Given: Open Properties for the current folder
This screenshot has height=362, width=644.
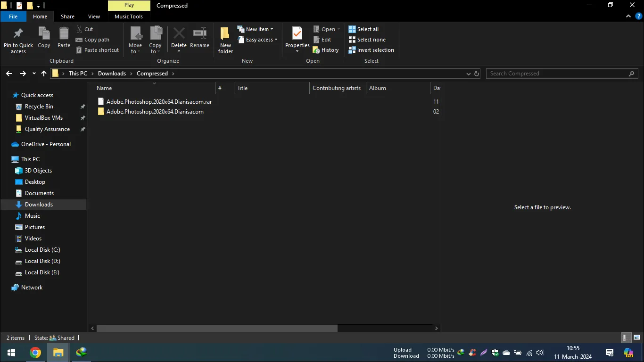Looking at the screenshot, I should click(x=297, y=38).
